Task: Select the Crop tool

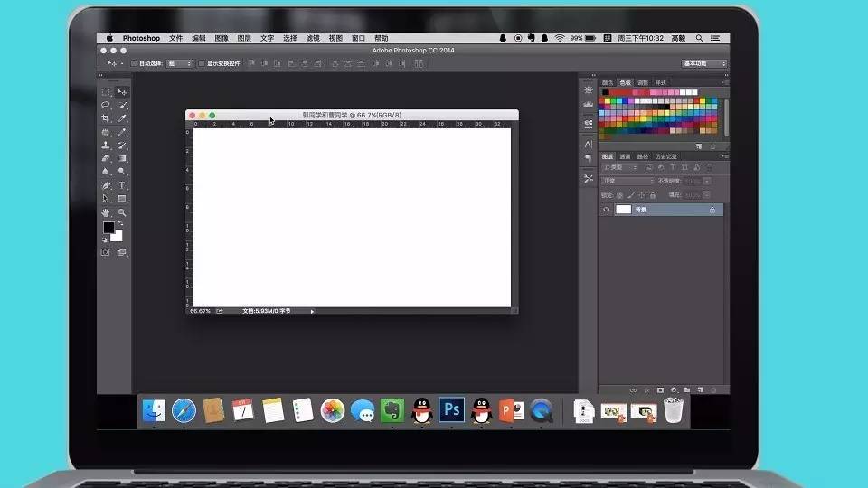Action: click(106, 117)
